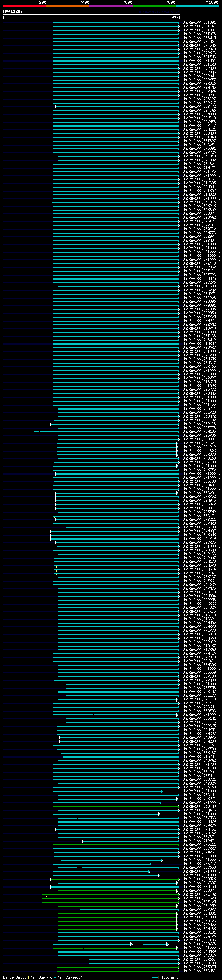Select hit UniRef100_C0S653
This screenshot has height=980, width=222.
(199, 867)
